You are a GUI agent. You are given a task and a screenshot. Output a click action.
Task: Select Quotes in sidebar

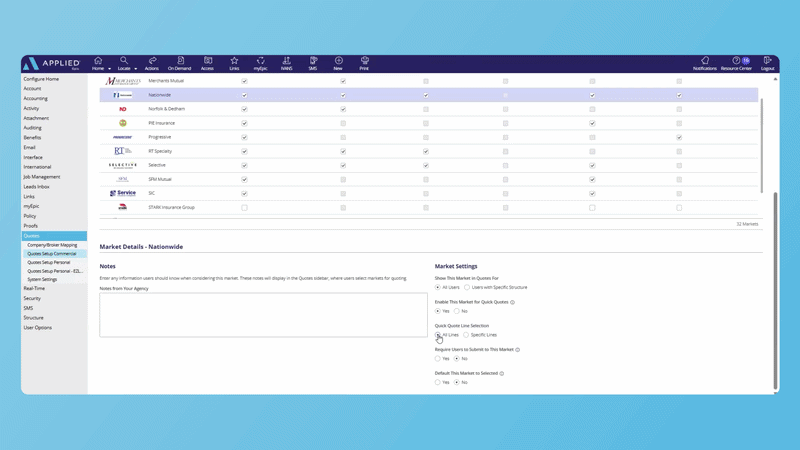(54, 236)
